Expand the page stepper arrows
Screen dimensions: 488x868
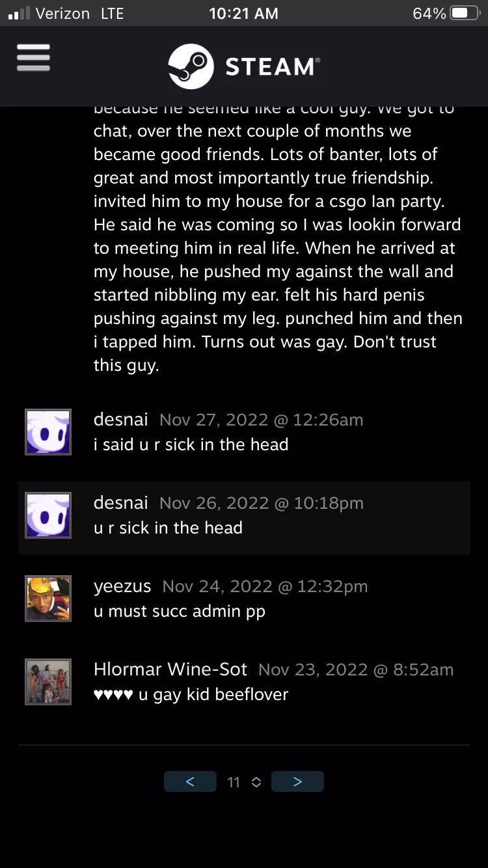(256, 782)
